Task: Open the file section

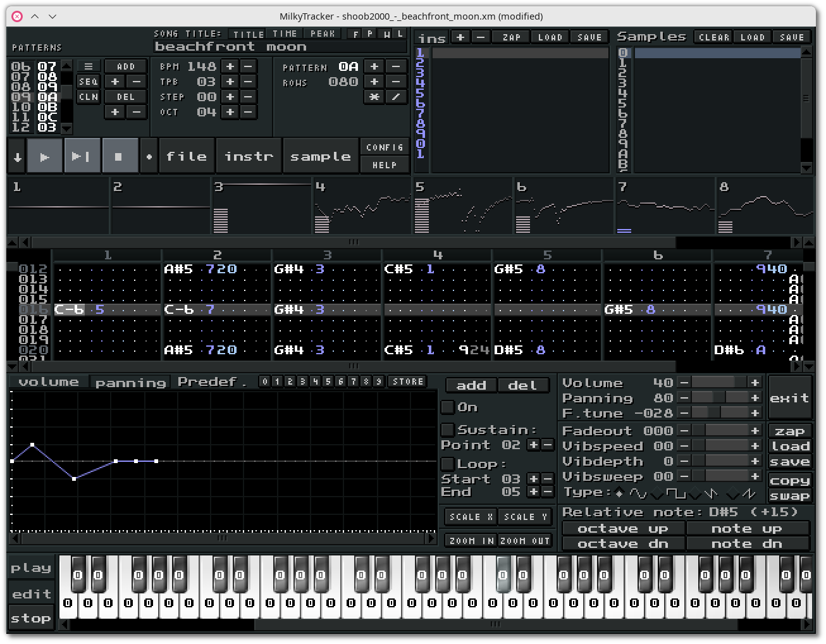Action: 186,156
